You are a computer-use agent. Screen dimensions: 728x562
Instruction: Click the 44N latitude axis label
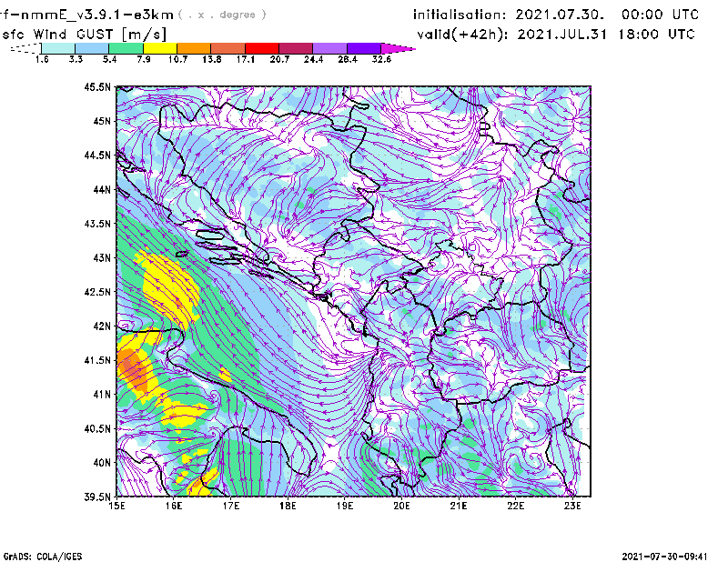(x=102, y=189)
